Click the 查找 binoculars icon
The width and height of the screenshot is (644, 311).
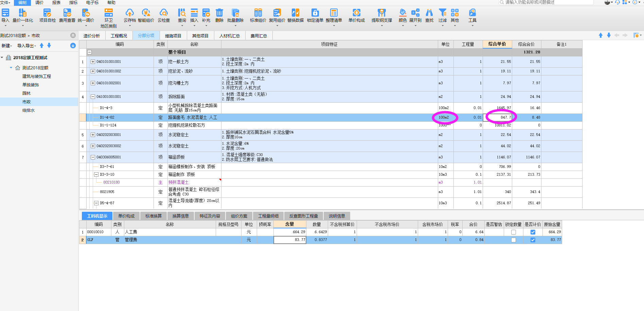429,13
